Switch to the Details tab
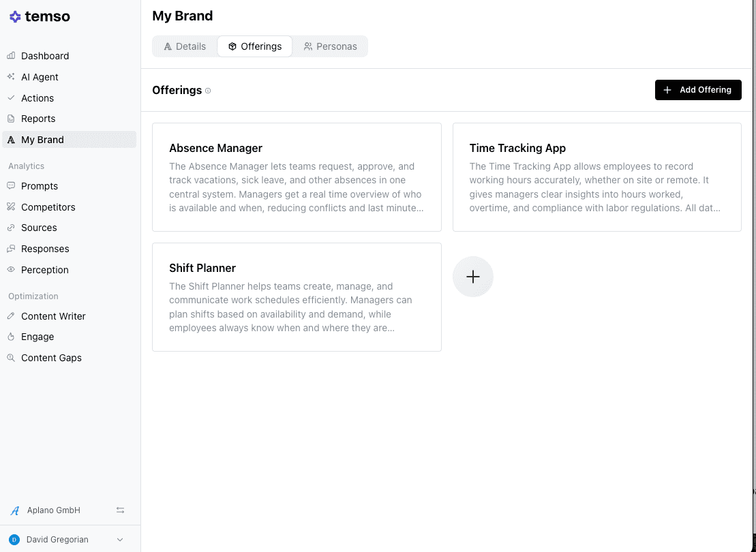This screenshot has height=552, width=756. [185, 46]
